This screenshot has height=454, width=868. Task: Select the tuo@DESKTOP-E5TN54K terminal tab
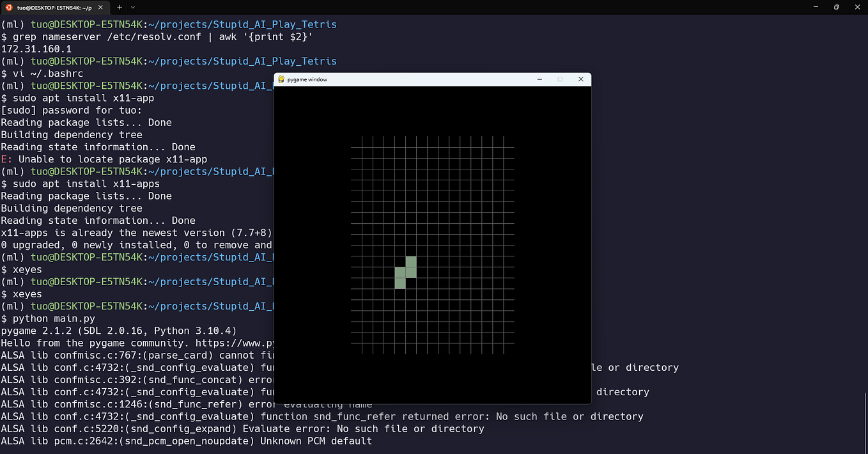click(x=54, y=7)
